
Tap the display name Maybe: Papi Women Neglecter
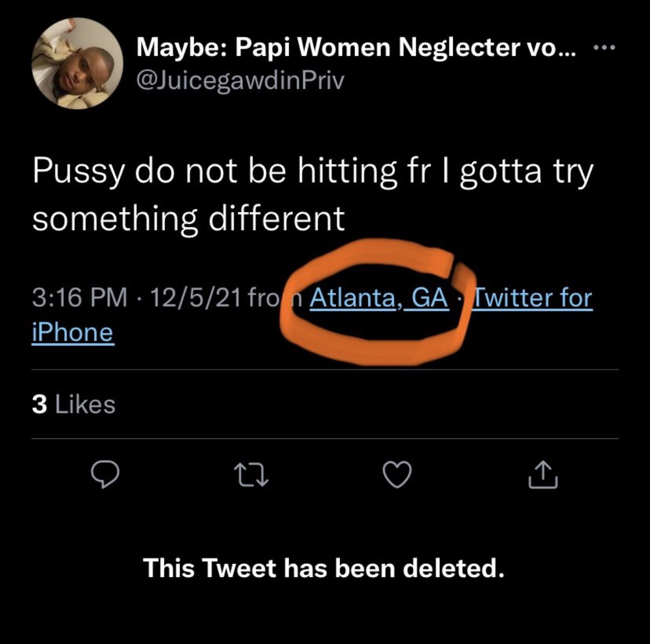pyautogui.click(x=356, y=49)
